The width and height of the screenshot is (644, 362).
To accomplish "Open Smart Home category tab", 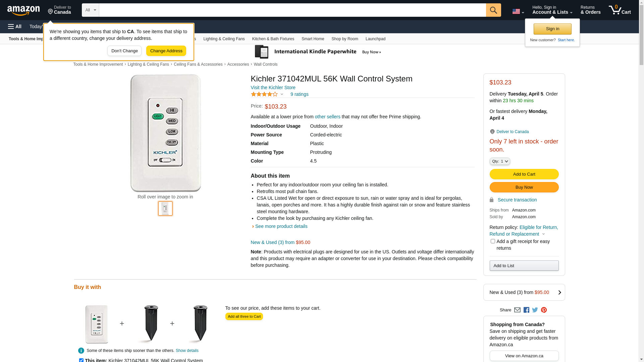I will (313, 39).
